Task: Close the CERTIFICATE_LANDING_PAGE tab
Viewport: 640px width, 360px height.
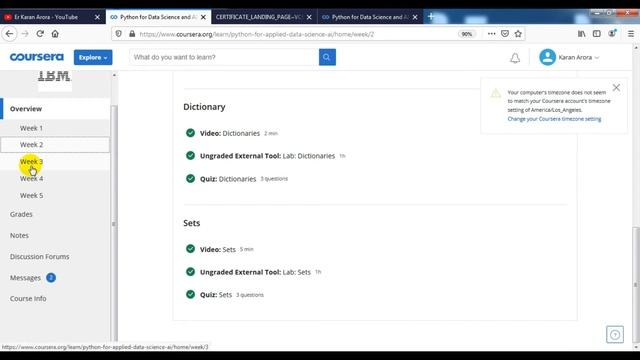Action: click(x=309, y=17)
